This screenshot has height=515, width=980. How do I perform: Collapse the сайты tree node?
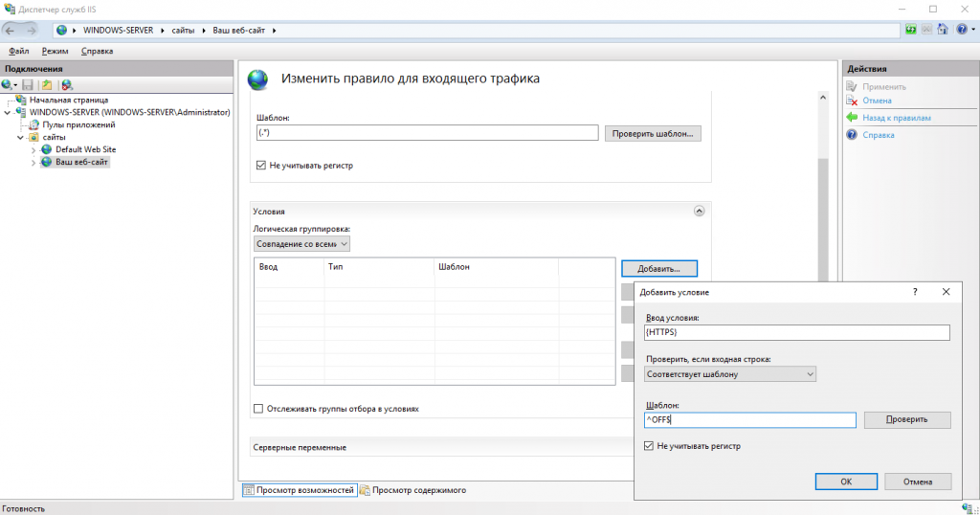pos(20,138)
